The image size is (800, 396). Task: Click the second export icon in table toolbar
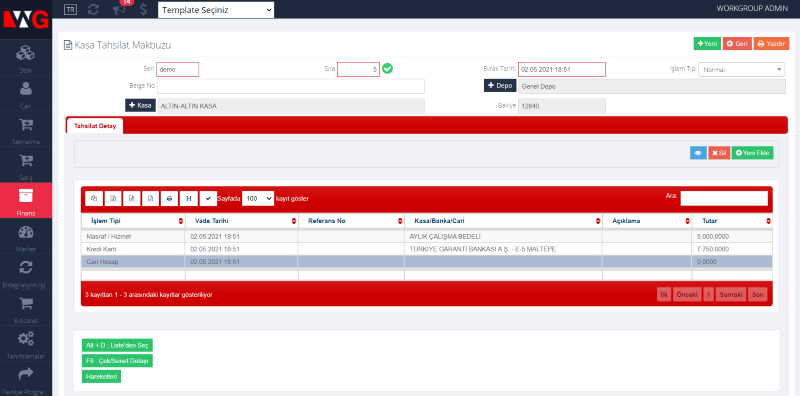[x=113, y=199]
